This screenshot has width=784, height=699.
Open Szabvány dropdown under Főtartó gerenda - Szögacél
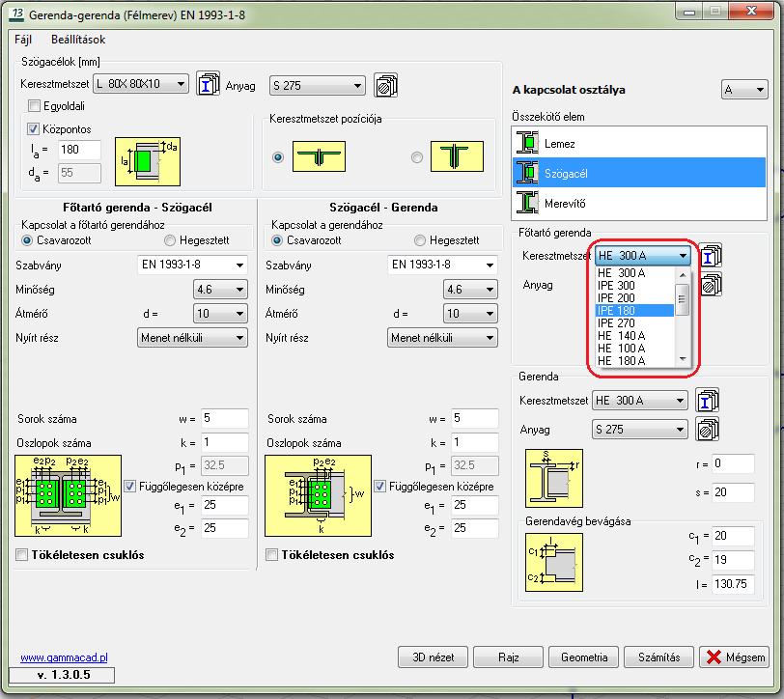pyautogui.click(x=192, y=265)
